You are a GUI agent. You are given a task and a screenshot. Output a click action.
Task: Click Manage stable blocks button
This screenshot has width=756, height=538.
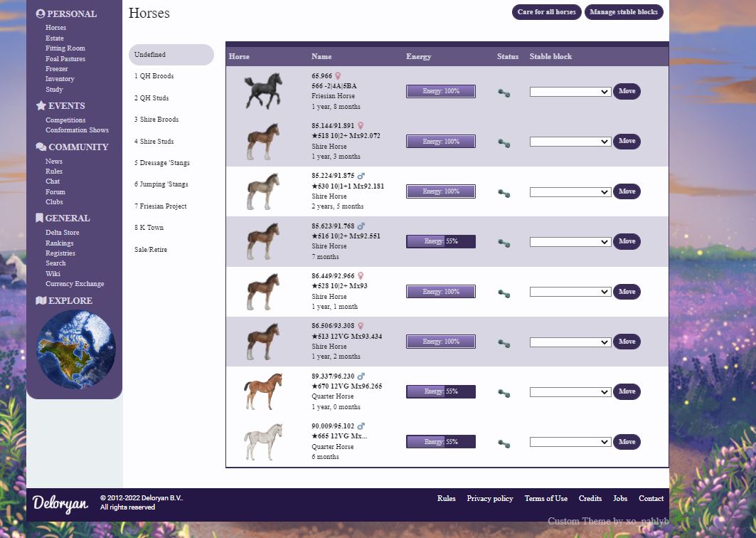(x=624, y=12)
